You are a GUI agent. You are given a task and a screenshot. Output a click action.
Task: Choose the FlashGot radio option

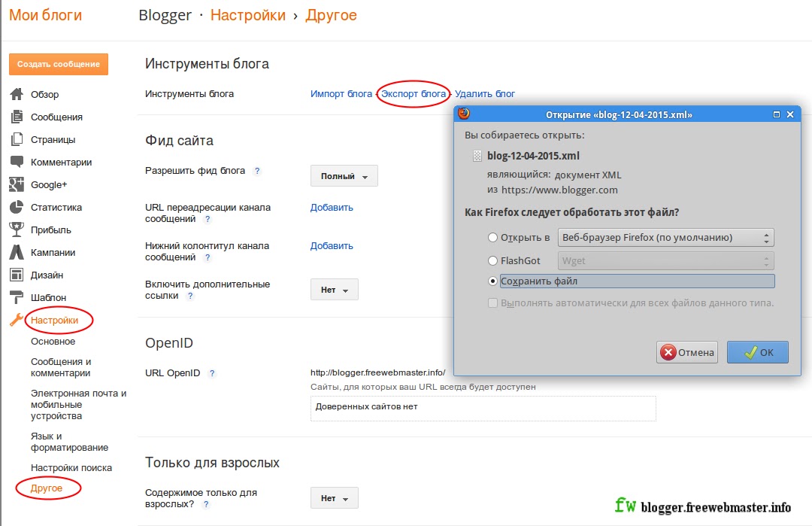[492, 260]
